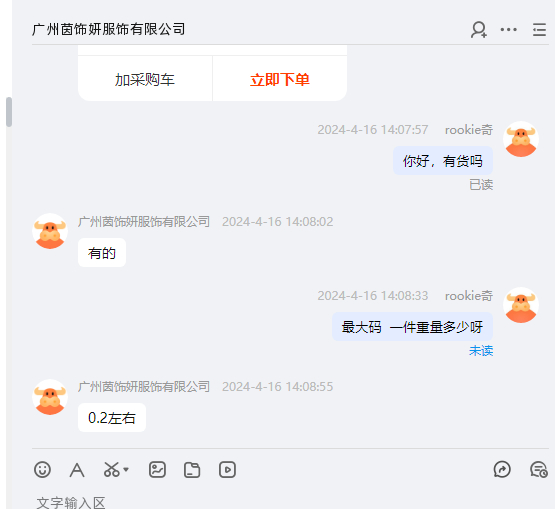Open the list panel icon at top right

click(x=539, y=29)
